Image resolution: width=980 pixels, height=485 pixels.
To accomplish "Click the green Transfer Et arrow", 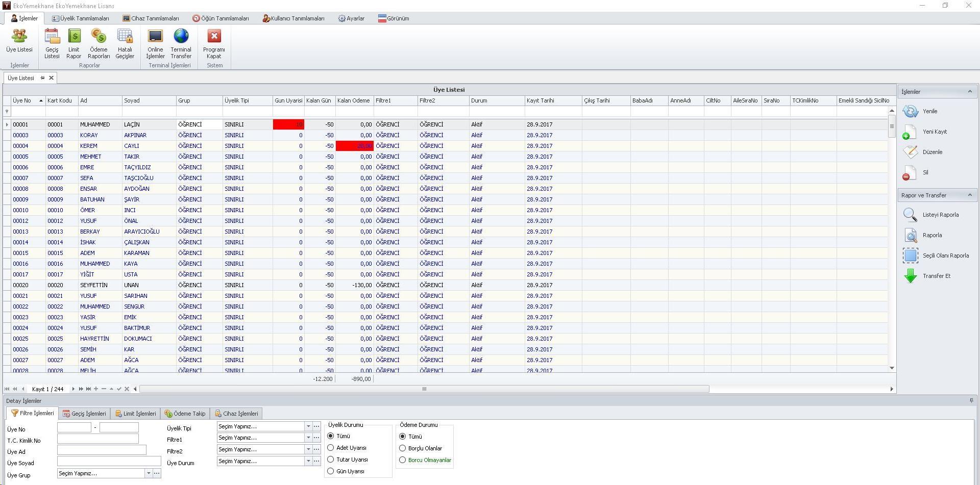I will click(x=911, y=276).
